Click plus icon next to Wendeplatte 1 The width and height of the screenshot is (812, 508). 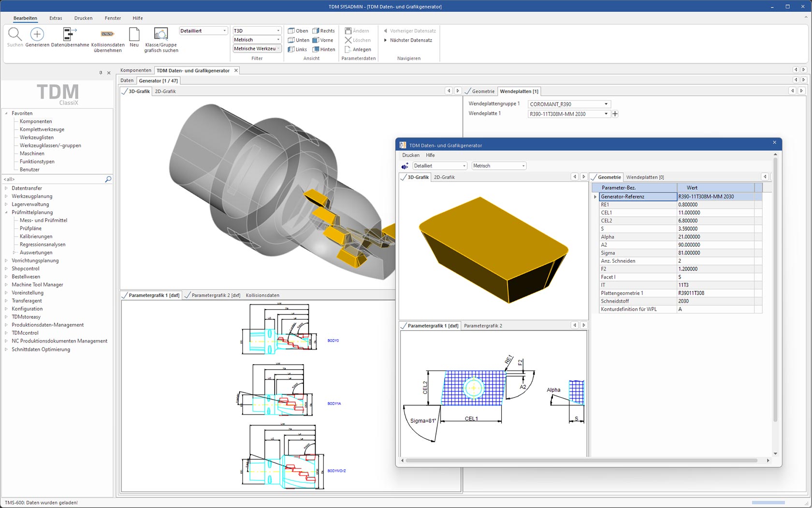(615, 114)
